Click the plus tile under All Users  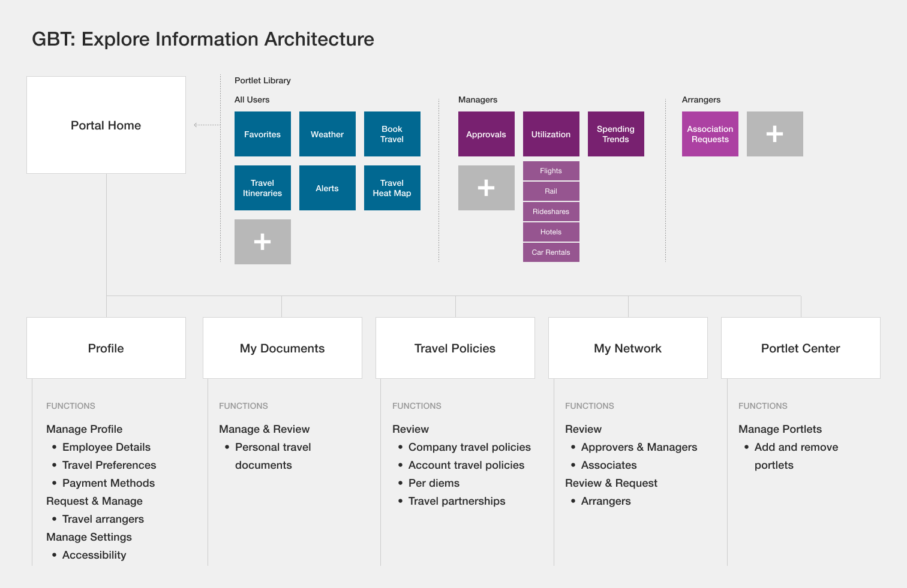click(263, 242)
